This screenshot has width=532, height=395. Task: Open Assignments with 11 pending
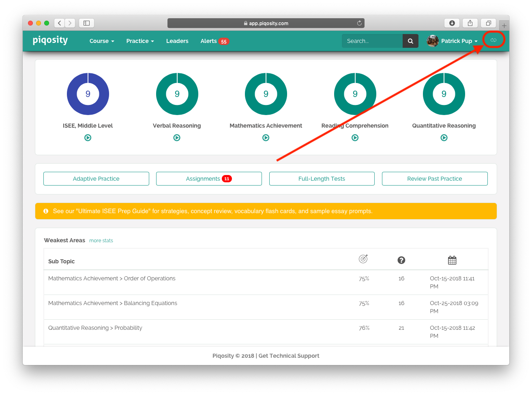pyautogui.click(x=209, y=179)
